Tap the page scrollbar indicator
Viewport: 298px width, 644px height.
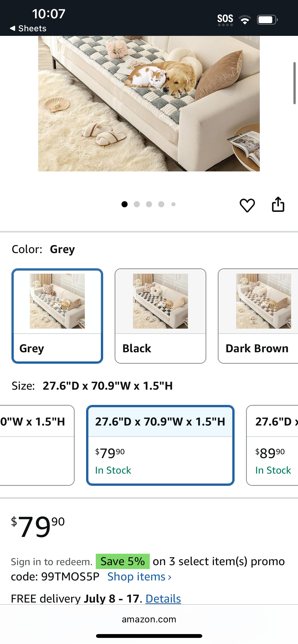tap(294, 83)
